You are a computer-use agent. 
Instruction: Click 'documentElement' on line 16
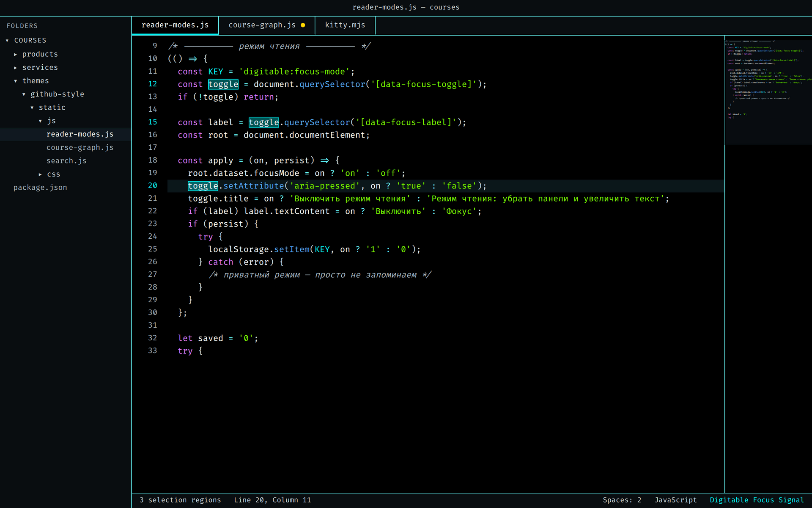point(327,135)
